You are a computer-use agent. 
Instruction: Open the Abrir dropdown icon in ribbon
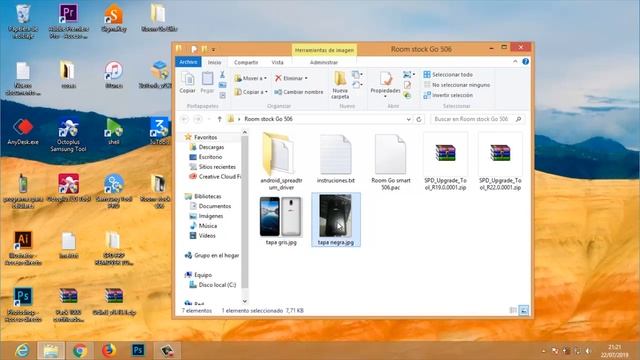(409, 75)
